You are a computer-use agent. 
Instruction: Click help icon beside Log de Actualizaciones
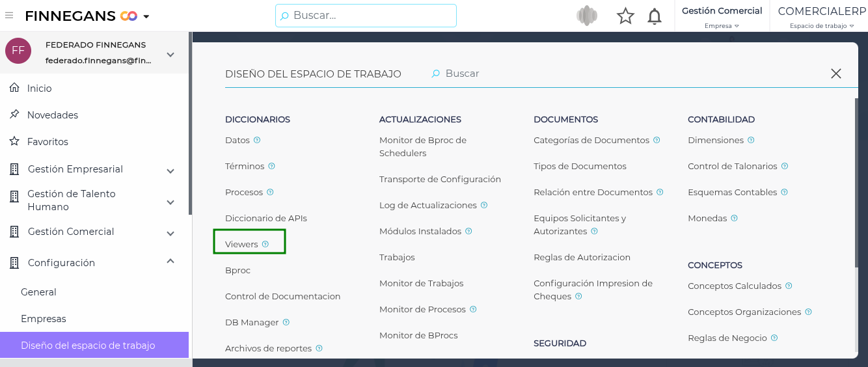pos(485,205)
